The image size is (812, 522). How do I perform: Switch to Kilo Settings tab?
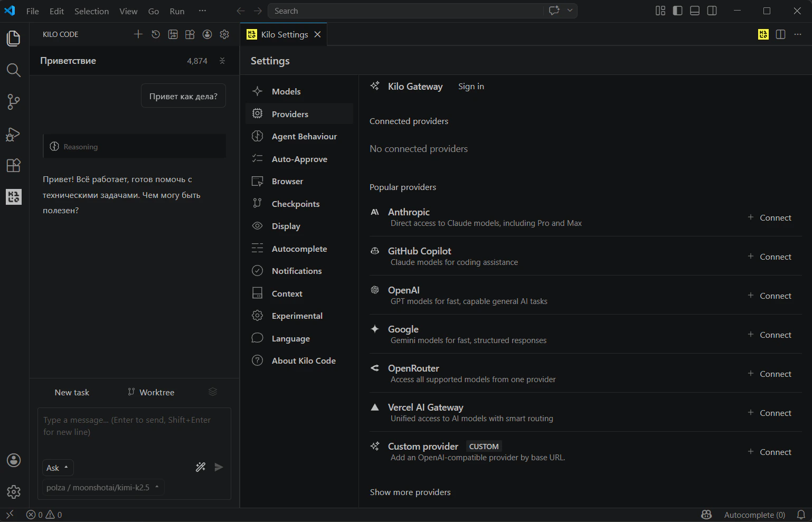(x=284, y=34)
